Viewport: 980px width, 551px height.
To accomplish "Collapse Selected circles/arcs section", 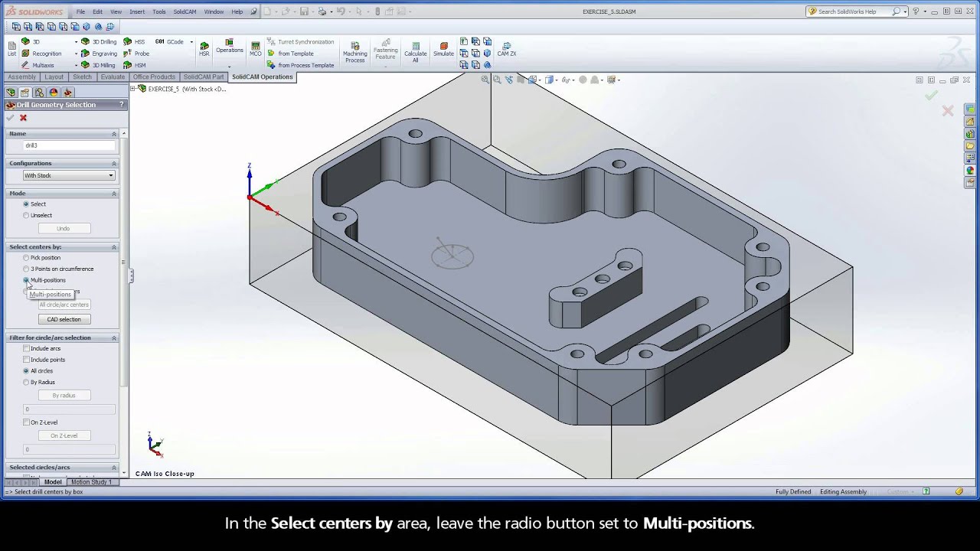I will (x=114, y=468).
